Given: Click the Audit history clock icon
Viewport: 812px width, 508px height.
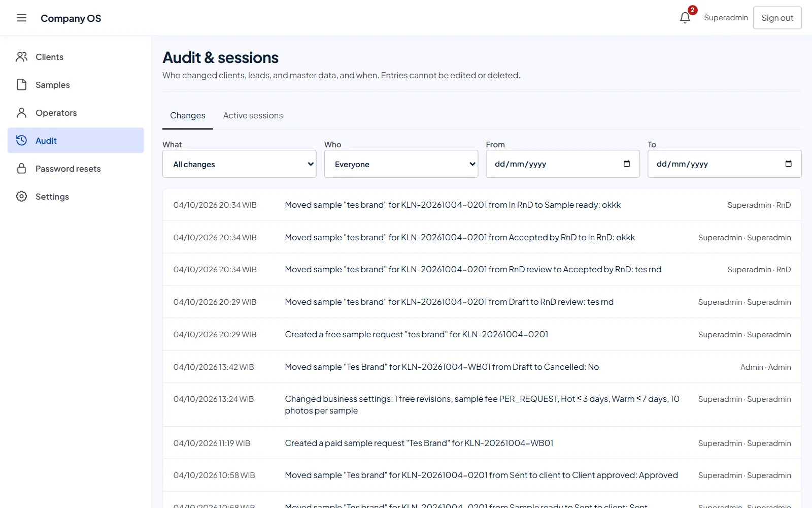Looking at the screenshot, I should (x=21, y=140).
